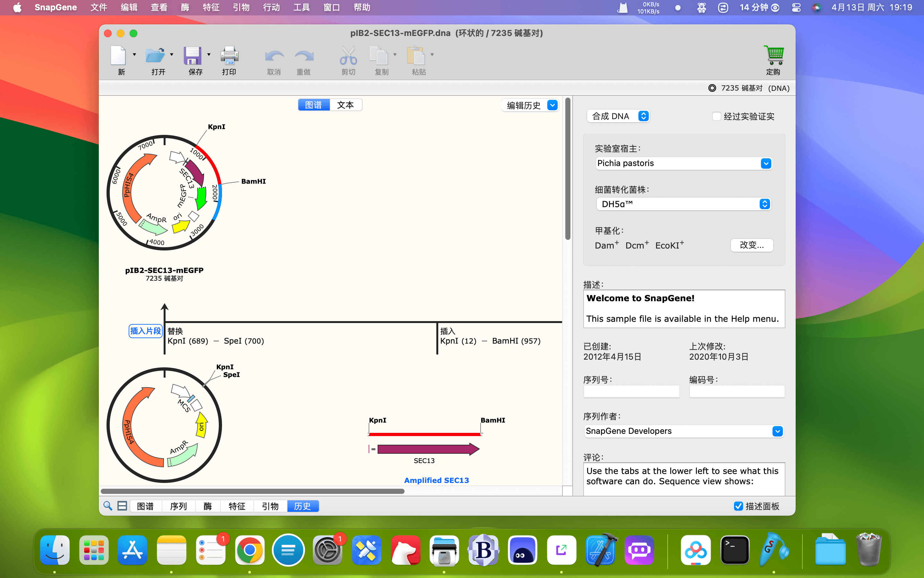Open the 工具 menu
This screenshot has height=578, width=924.
(x=301, y=8)
